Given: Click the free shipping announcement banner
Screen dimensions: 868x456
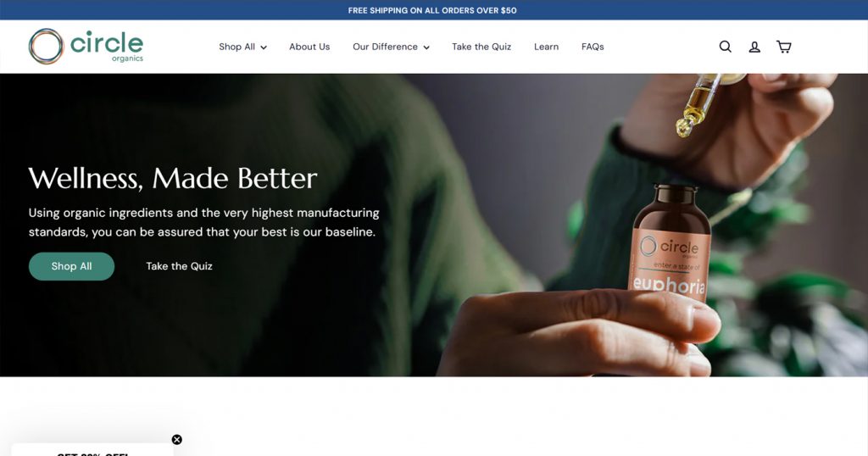Looking at the screenshot, I should pos(432,10).
